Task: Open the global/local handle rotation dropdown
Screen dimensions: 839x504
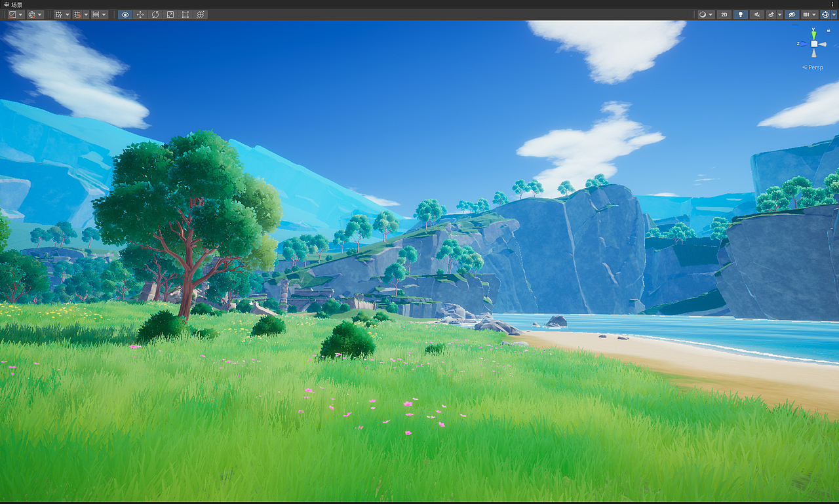Action: point(35,14)
